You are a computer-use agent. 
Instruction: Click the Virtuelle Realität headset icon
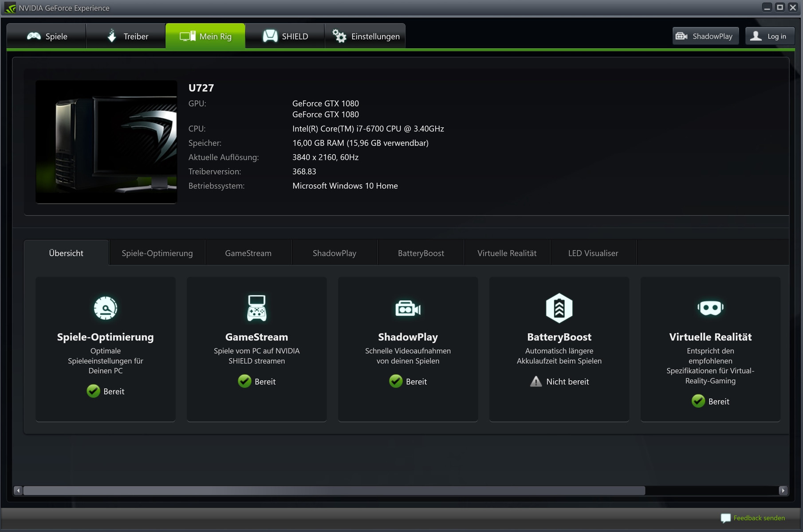(x=710, y=308)
